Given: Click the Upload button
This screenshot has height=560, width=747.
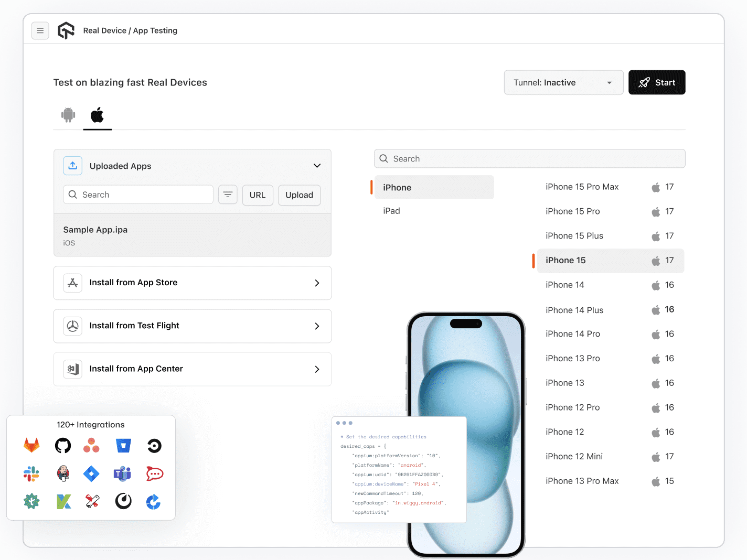Looking at the screenshot, I should [x=299, y=195].
